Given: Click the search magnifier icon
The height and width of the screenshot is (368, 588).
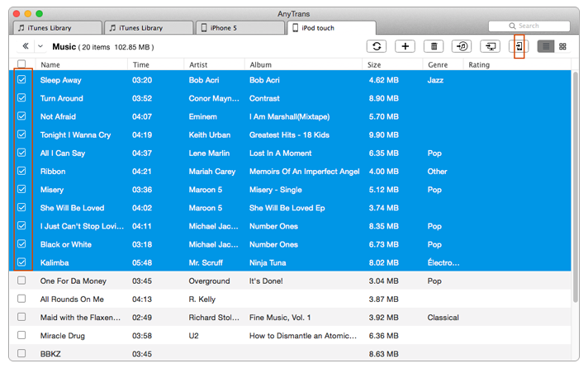Looking at the screenshot, I should [x=512, y=26].
